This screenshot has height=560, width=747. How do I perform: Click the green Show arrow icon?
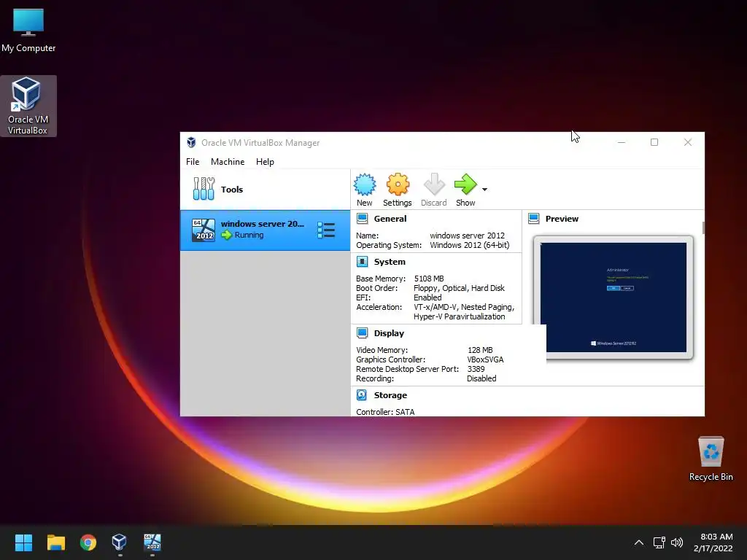click(465, 184)
